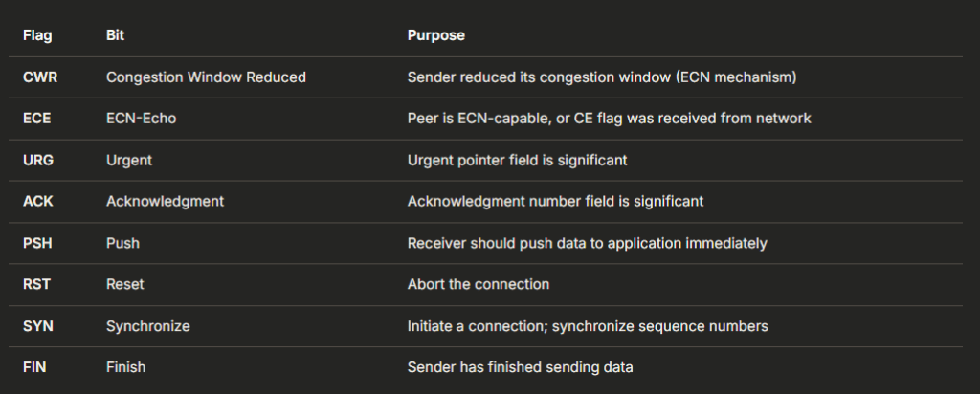
Task: Click the Congestion Window Reduced text
Action: click(x=206, y=77)
